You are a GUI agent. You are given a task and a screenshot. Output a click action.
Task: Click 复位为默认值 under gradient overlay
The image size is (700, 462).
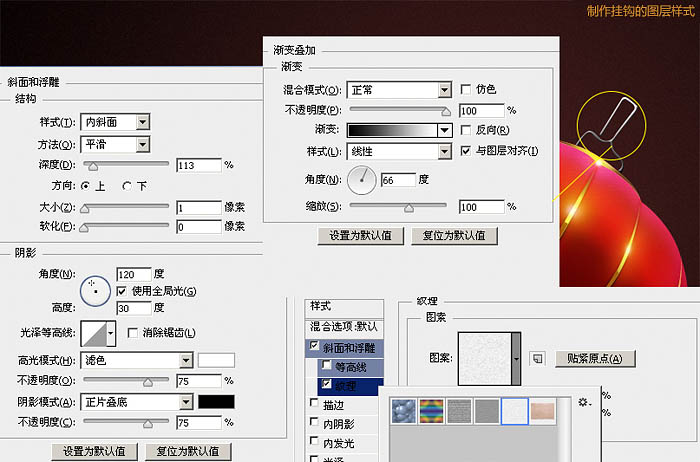(x=454, y=236)
